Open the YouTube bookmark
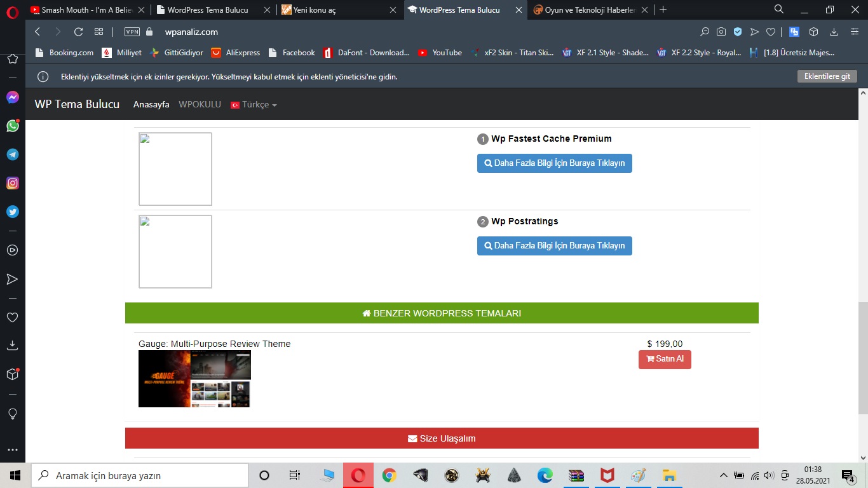The width and height of the screenshot is (868, 488). (x=440, y=53)
